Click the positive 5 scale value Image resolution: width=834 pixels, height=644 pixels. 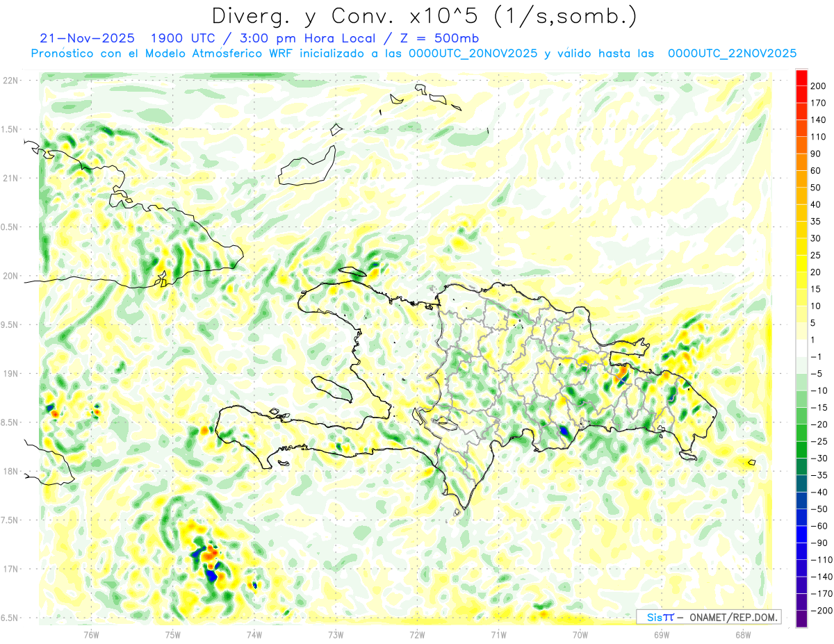tap(814, 323)
